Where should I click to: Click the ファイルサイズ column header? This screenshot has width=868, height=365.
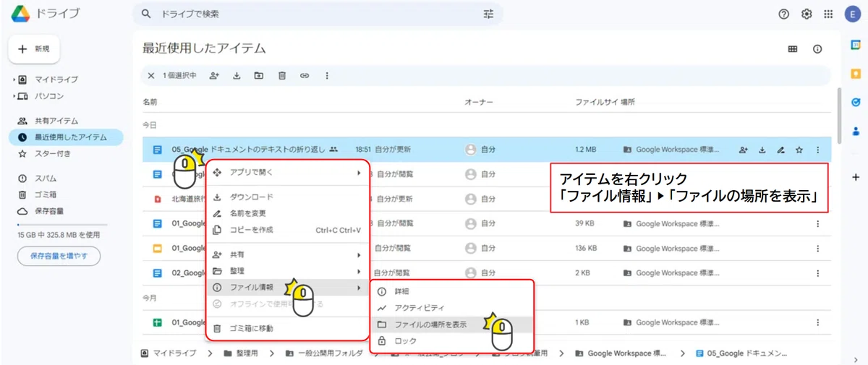click(x=596, y=103)
